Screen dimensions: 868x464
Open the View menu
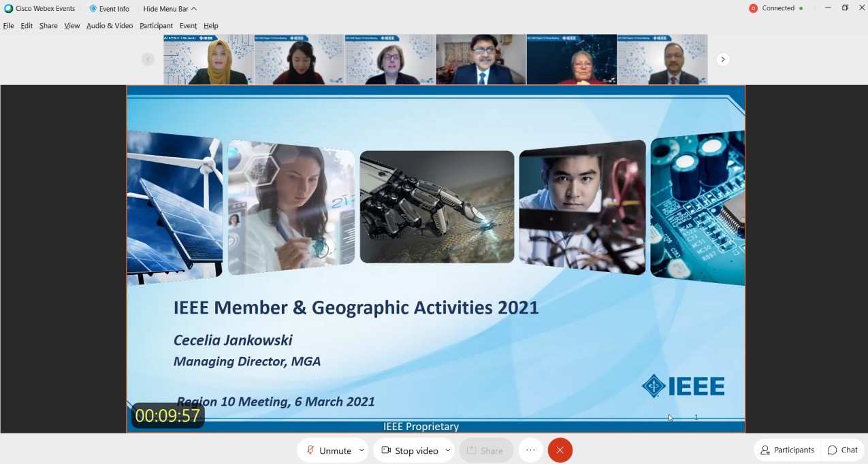pos(72,26)
